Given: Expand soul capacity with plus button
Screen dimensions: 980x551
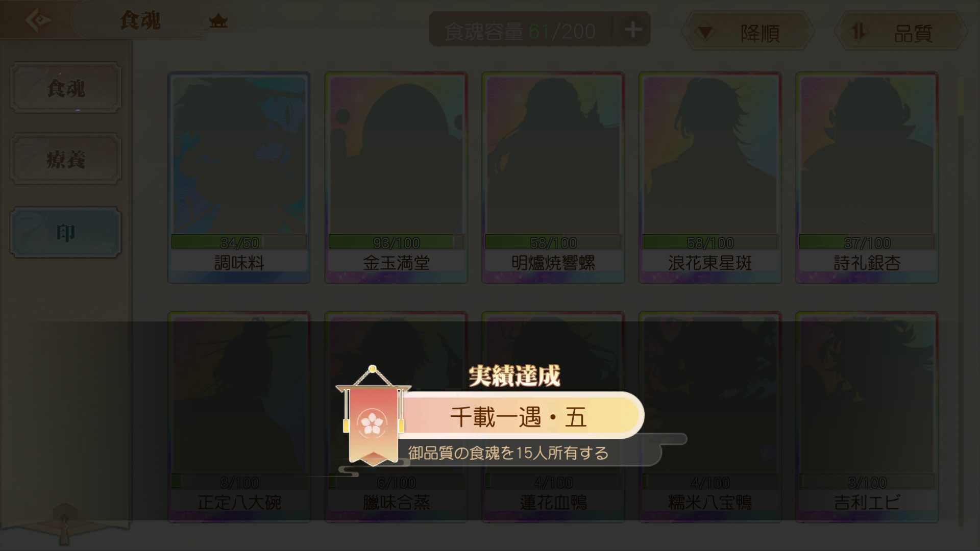Looking at the screenshot, I should 633,30.
